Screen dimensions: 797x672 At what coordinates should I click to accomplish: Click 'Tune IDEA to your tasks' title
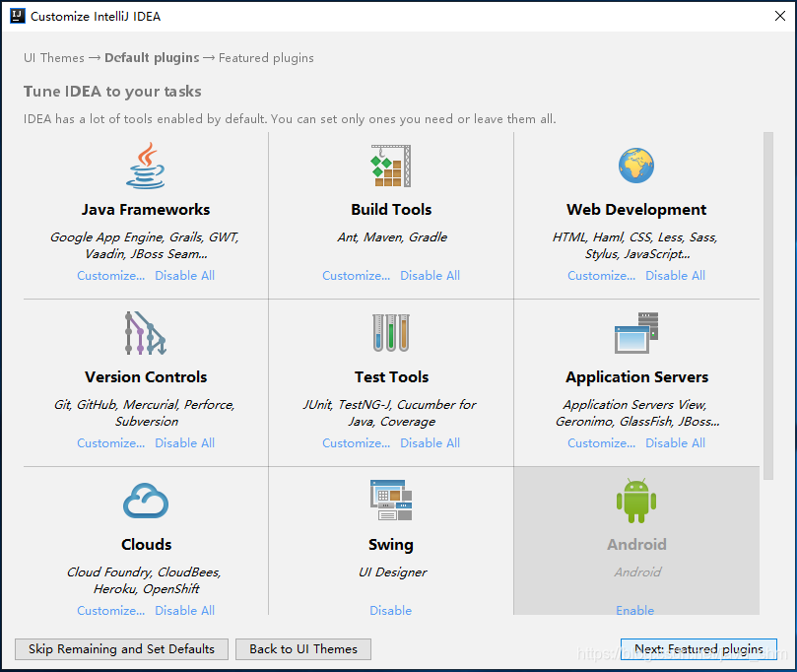[112, 92]
